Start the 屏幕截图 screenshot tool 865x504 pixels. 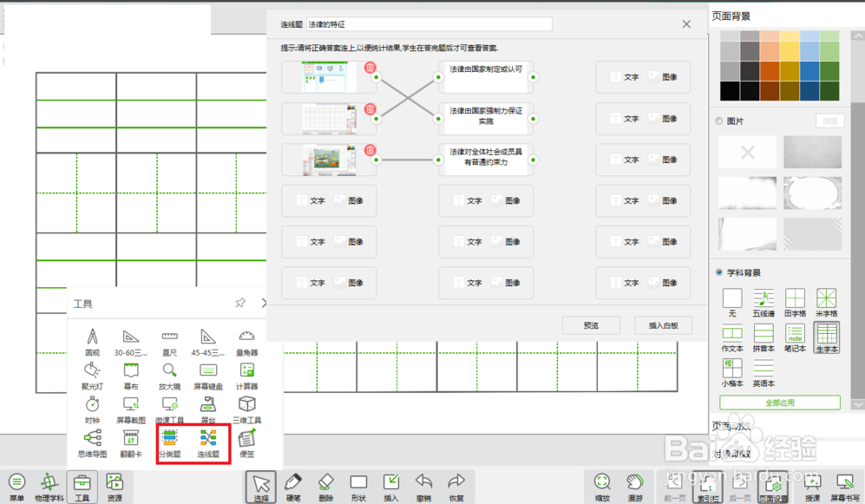131,409
